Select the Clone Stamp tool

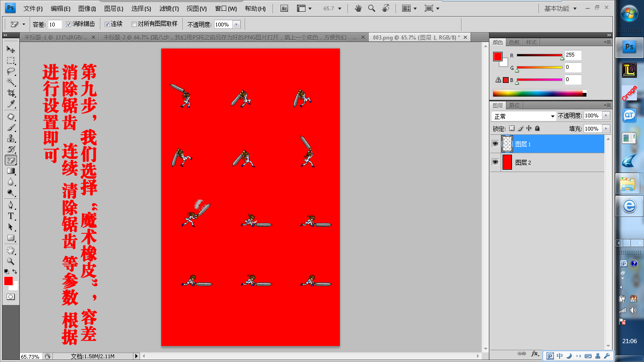tap(10, 139)
